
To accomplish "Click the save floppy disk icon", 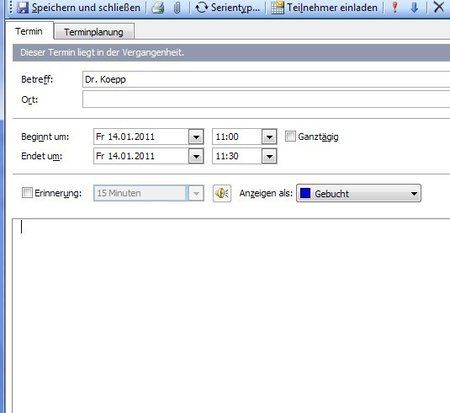I will [23, 7].
